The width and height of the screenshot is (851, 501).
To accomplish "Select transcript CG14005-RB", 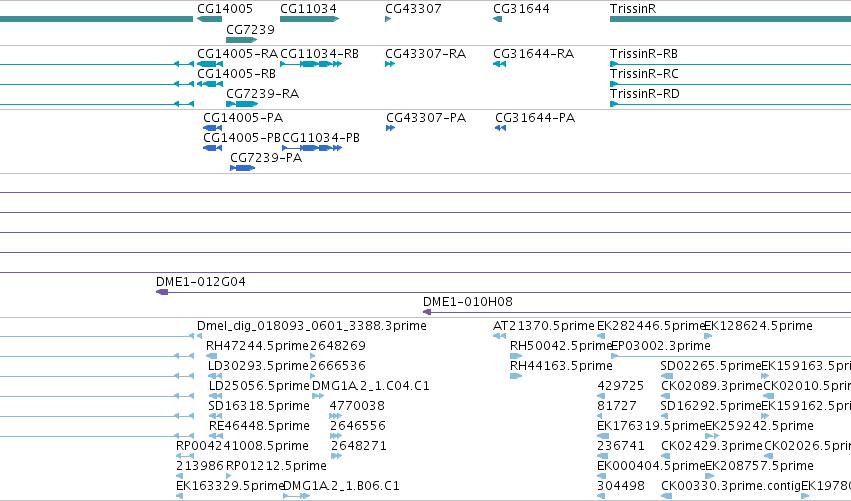I will [x=236, y=73].
